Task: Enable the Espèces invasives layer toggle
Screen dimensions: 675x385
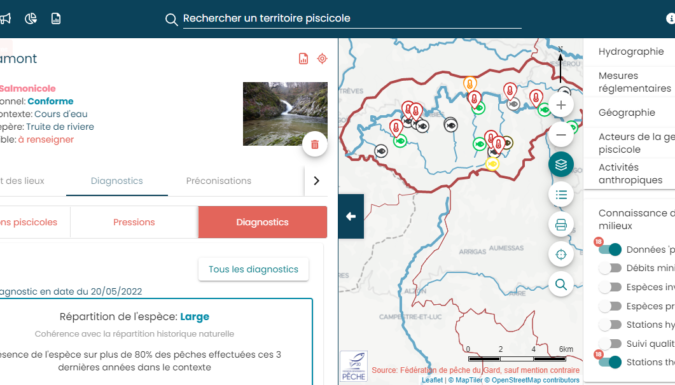Action: click(610, 287)
